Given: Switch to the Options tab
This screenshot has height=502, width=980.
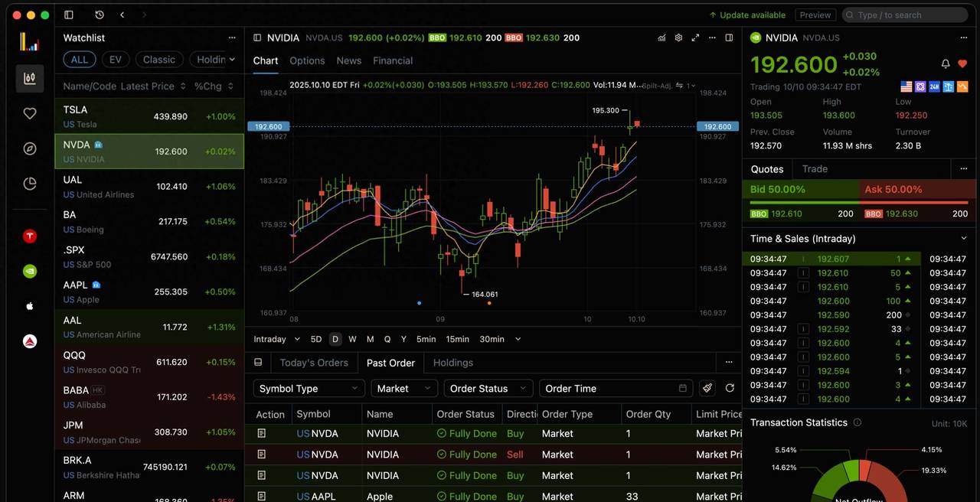Looking at the screenshot, I should pyautogui.click(x=307, y=60).
